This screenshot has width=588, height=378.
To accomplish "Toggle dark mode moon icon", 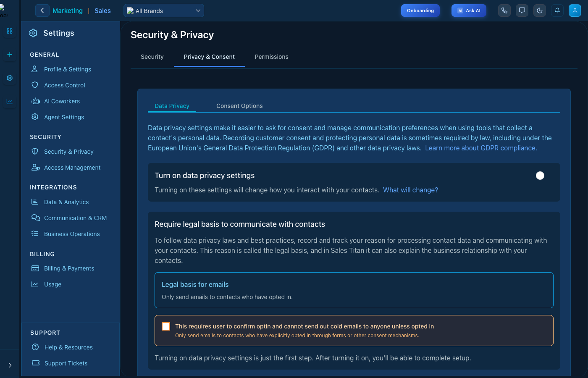I will [540, 10].
